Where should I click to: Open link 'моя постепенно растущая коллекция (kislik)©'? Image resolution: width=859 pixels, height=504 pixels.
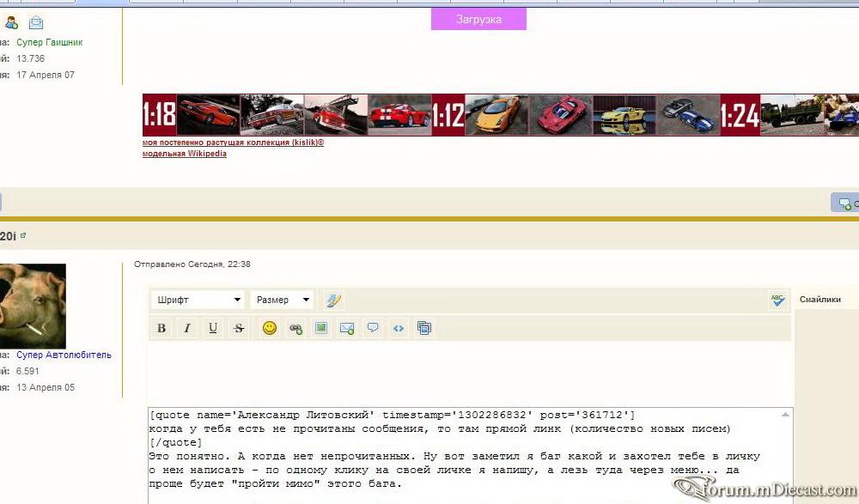(233, 143)
